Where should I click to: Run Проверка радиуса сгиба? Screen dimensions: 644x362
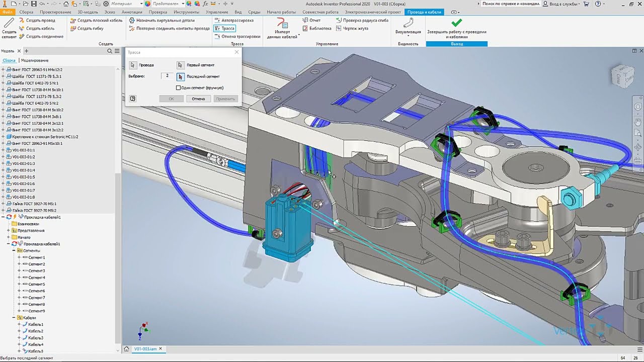point(362,21)
